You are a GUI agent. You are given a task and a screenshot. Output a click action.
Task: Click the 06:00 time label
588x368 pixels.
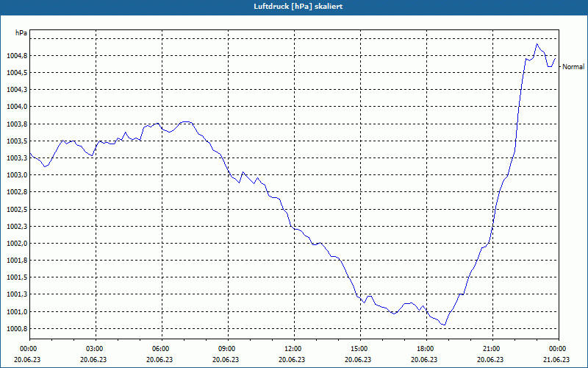[x=159, y=349]
